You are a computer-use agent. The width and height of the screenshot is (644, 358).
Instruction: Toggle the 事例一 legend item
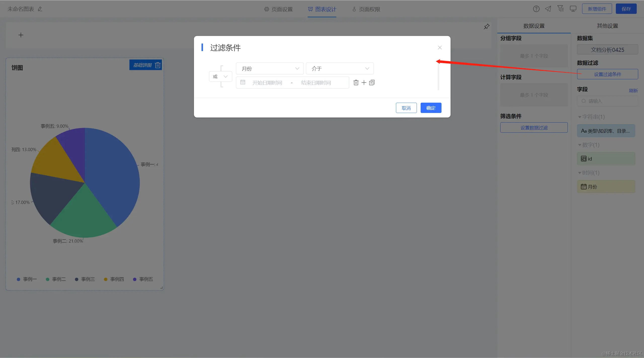(x=27, y=279)
